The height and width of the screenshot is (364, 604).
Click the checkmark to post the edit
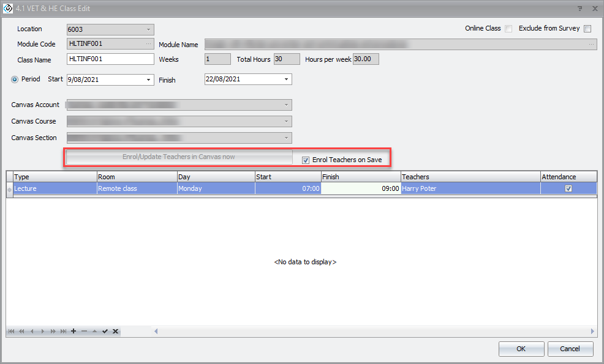tap(105, 331)
